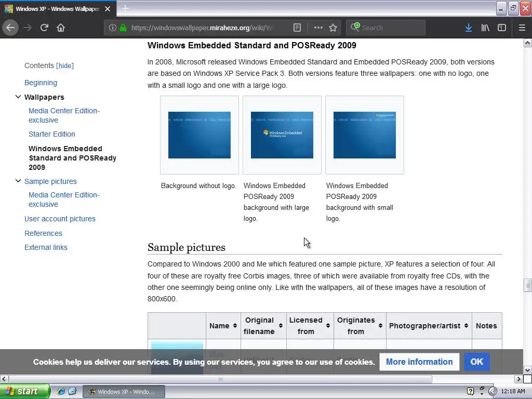Show site information circle icon
The image size is (532, 399).
[113, 28]
